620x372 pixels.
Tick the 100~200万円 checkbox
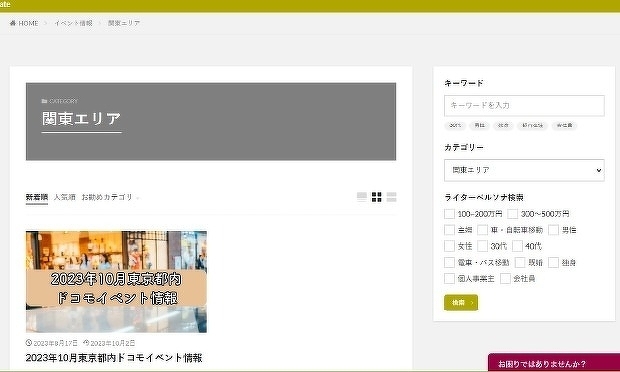449,214
